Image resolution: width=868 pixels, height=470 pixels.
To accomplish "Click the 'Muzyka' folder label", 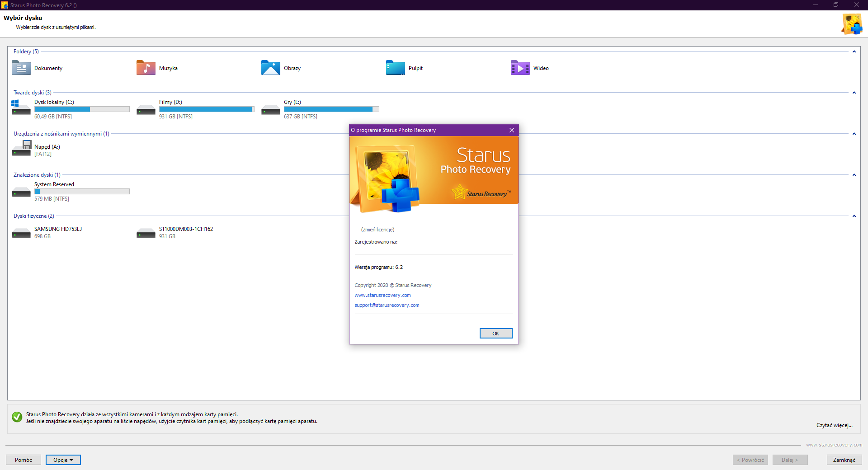I will pyautogui.click(x=168, y=68).
